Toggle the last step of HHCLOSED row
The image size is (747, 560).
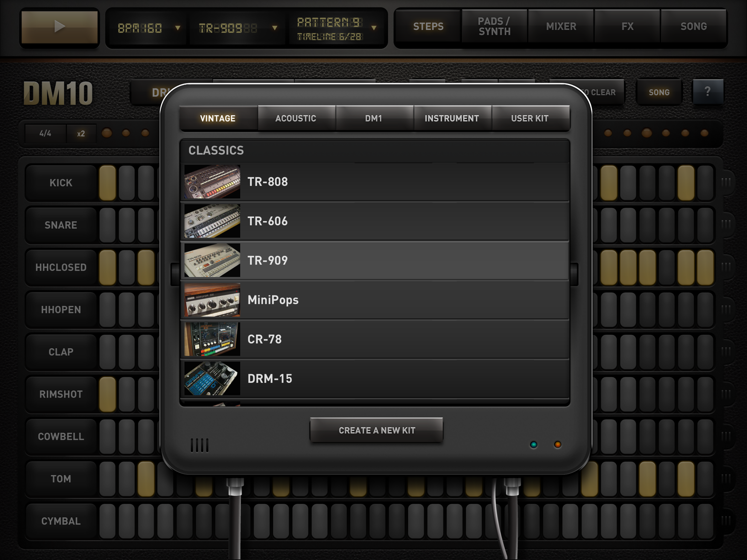pyautogui.click(x=705, y=267)
